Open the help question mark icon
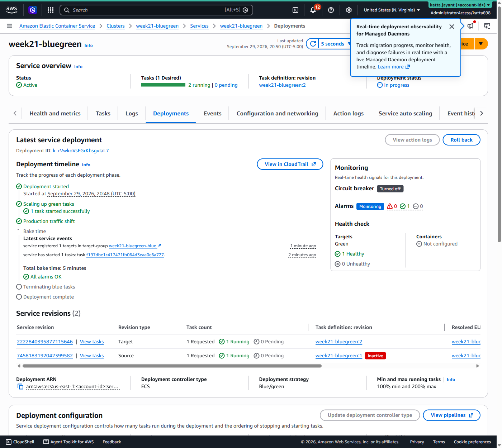Image resolution: width=502 pixels, height=448 pixels. tap(331, 10)
